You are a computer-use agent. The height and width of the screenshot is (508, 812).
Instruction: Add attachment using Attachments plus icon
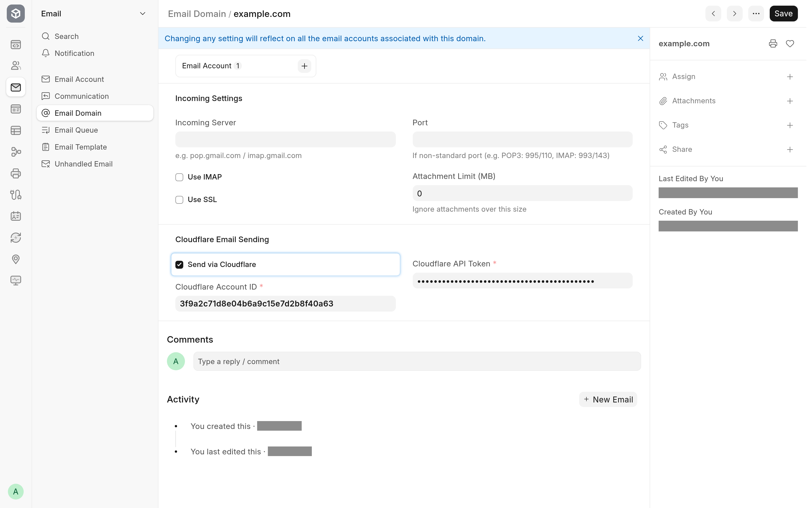pos(790,101)
